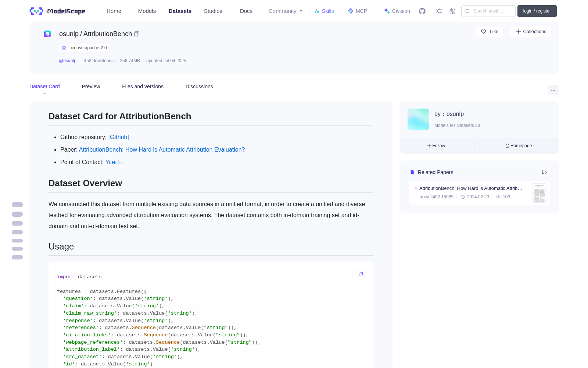
Task: Click the License apache-2.0 tag
Action: (84, 48)
